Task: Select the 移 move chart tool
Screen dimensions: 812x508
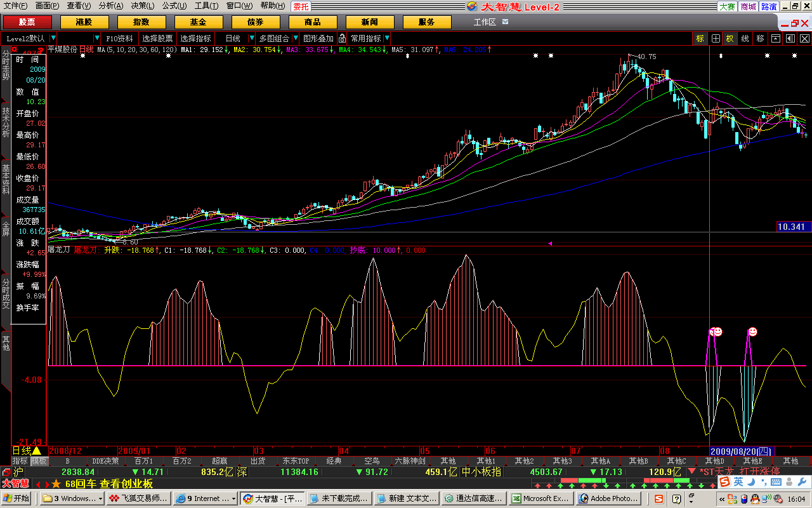Action: (x=760, y=39)
